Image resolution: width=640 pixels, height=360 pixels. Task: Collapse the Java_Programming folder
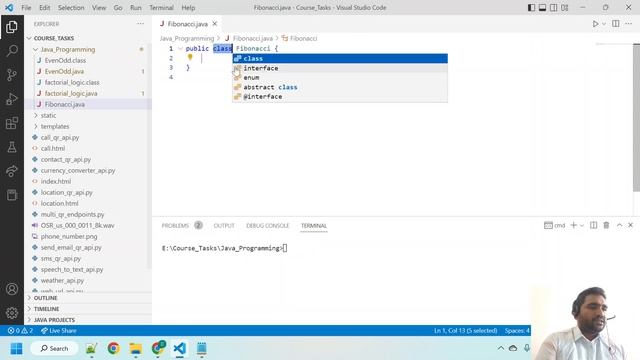36,49
